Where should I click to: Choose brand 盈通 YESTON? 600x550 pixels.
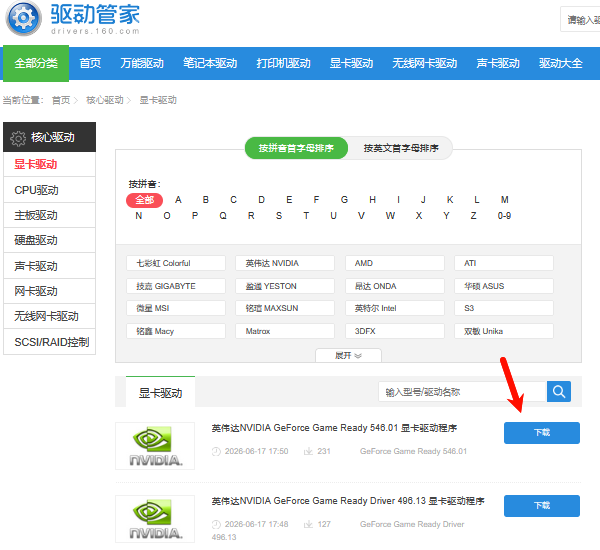pyautogui.click(x=285, y=286)
